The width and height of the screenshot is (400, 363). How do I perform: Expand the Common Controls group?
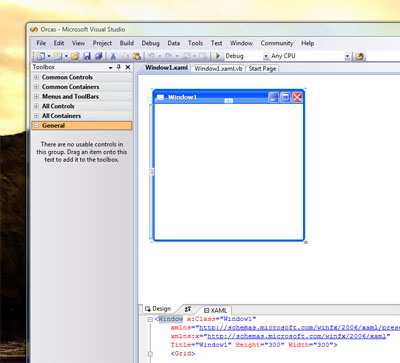36,77
